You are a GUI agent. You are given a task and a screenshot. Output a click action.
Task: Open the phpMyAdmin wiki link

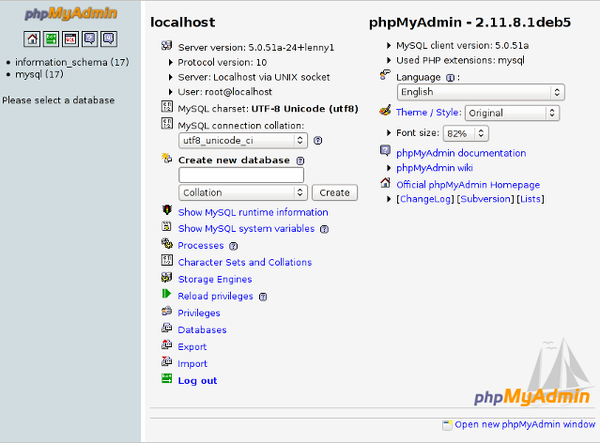[x=435, y=168]
